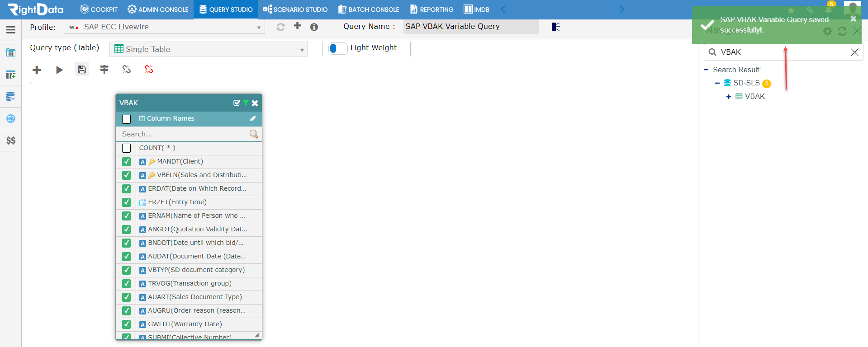This screenshot has width=868, height=347.
Task: Click the resize grip of VBAK box
Action: [x=257, y=335]
